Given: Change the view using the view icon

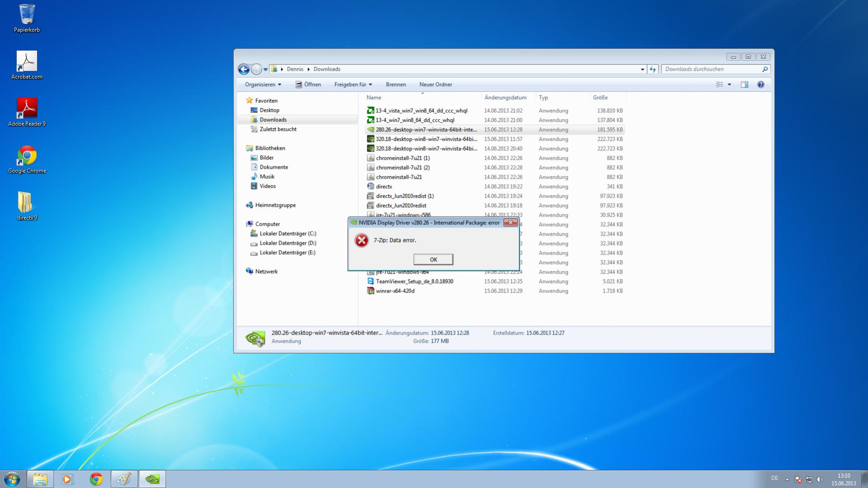Looking at the screenshot, I should [x=720, y=85].
